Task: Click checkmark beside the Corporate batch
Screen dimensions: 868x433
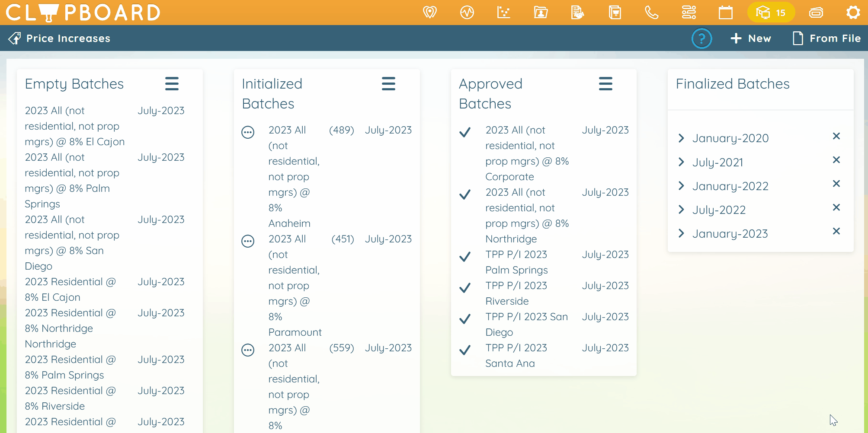Action: [x=465, y=132]
